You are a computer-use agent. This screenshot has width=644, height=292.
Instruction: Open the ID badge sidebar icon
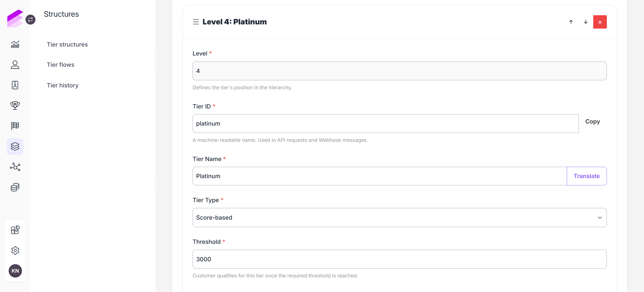coord(15,85)
